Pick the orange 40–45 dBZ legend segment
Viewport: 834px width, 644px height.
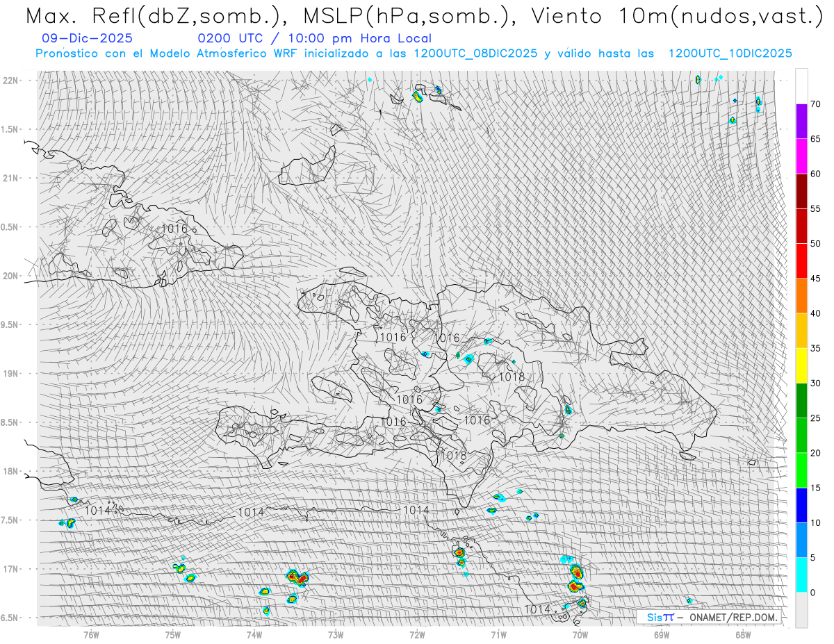click(801, 296)
